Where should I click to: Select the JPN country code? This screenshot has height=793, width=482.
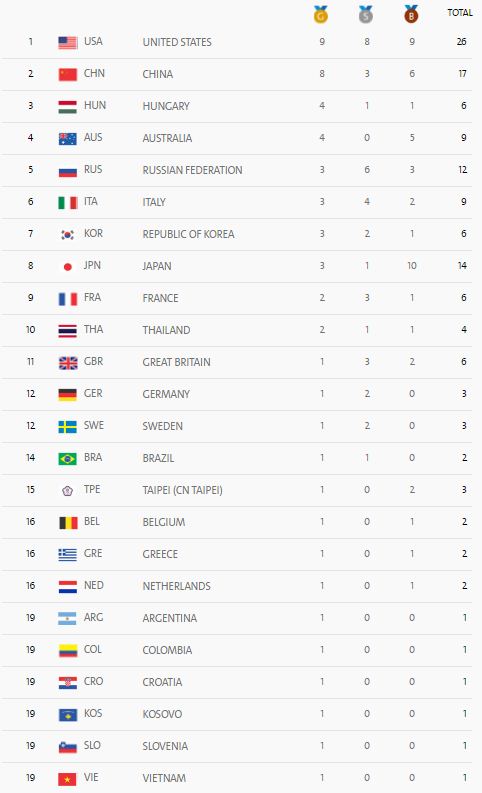point(92,266)
